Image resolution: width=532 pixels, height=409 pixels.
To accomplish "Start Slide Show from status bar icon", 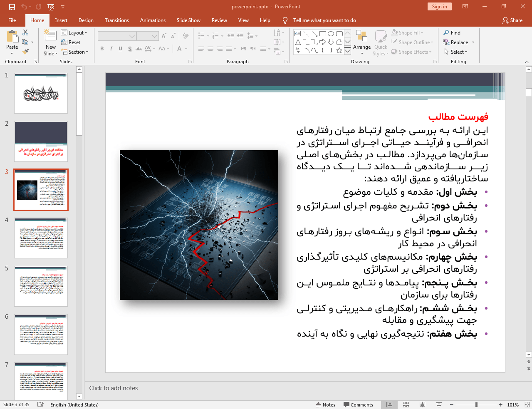I will click(x=439, y=405).
